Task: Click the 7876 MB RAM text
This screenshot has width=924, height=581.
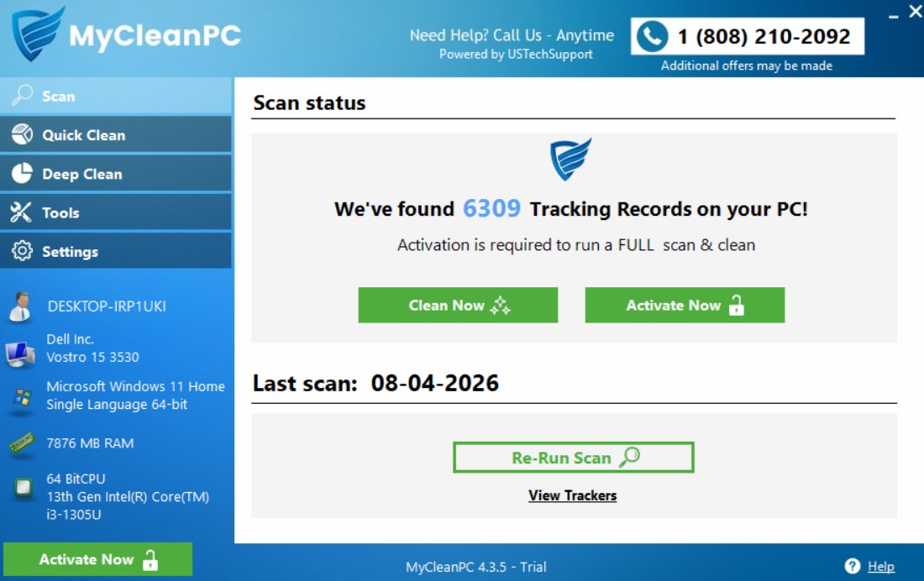Action: (x=90, y=443)
